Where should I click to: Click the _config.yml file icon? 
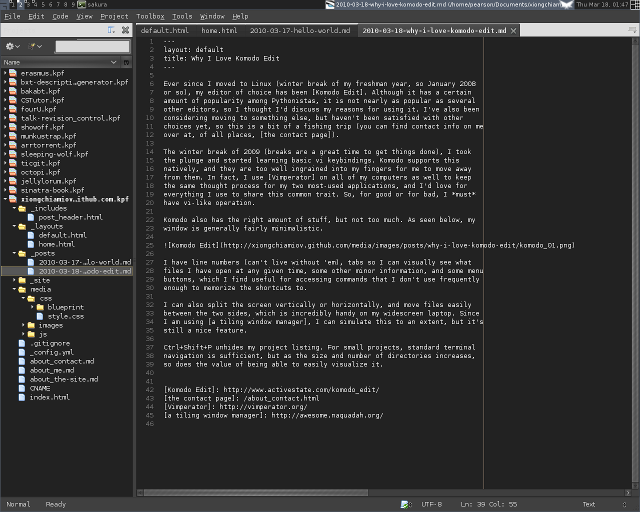pyautogui.click(x=22, y=352)
